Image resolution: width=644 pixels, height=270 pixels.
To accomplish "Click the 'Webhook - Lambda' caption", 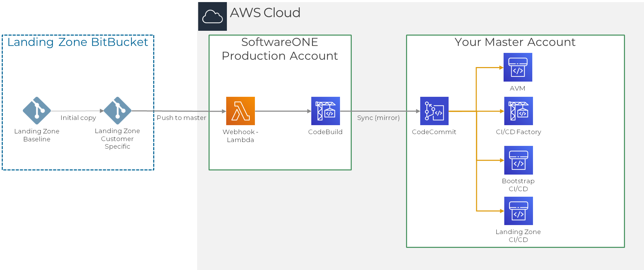I will point(240,136).
